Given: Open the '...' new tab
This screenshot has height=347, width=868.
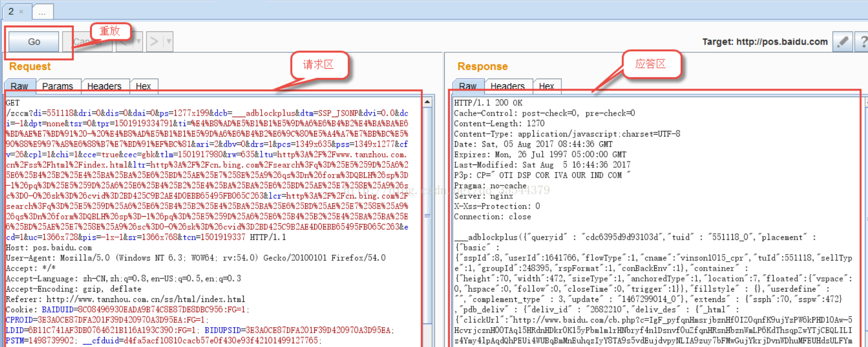Looking at the screenshot, I should 42,12.
